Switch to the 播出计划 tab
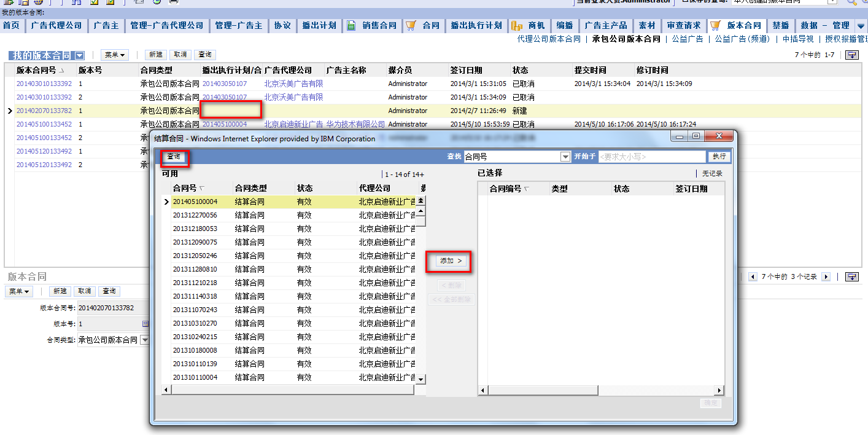Screen dimensions: 868x435 [x=319, y=25]
